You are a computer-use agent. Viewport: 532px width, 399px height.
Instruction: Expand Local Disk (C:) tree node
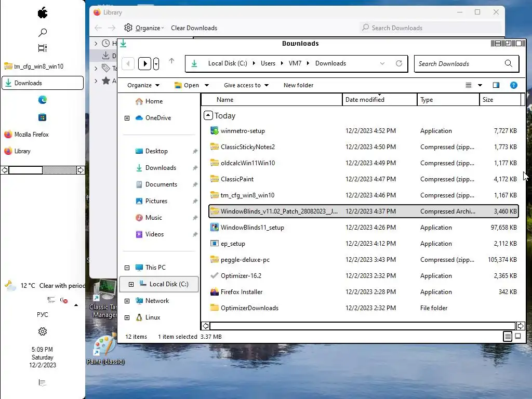[x=131, y=284]
